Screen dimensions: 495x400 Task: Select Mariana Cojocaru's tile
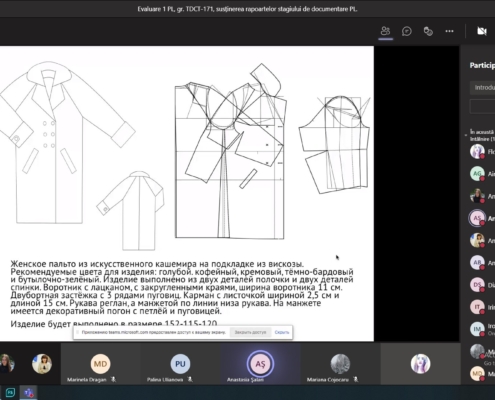coord(340,364)
